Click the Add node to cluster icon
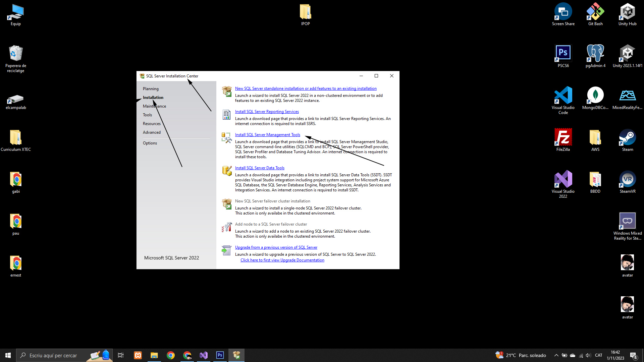Image resolution: width=644 pixels, height=362 pixels. click(227, 227)
